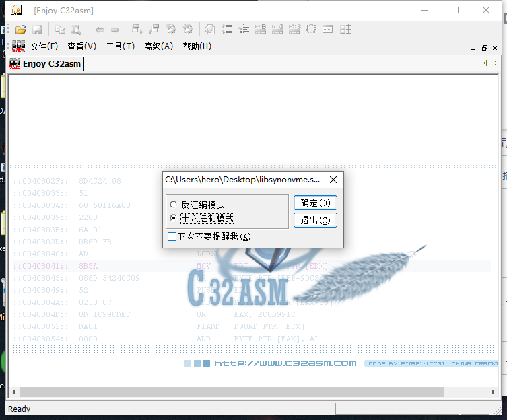Viewport: 507px width, 420px height.
Task: Click the table icon marked with $
Action: pyautogui.click(x=294, y=30)
